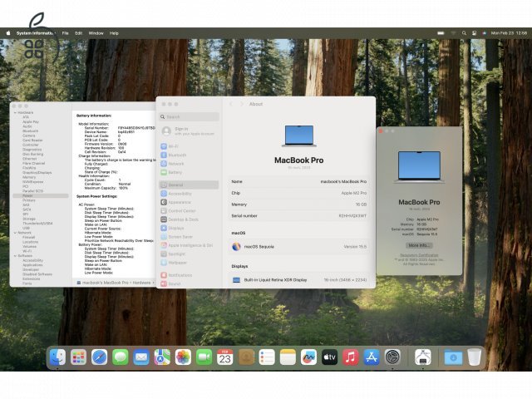Open the Apple TV app in the Dock
The width and height of the screenshot is (532, 399).
(329, 357)
